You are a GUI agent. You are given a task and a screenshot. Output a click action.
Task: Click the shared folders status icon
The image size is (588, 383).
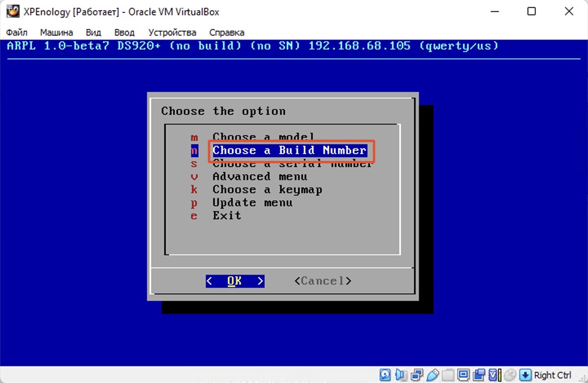(448, 375)
